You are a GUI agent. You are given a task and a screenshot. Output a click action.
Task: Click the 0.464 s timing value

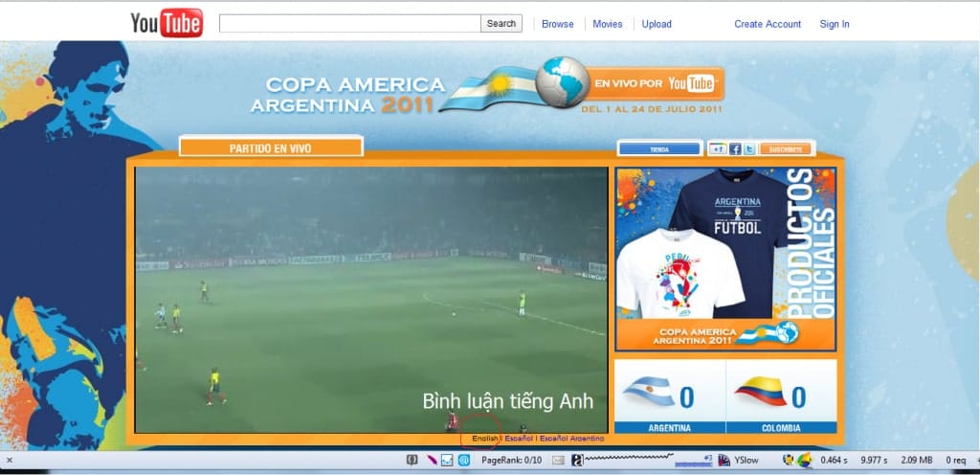pyautogui.click(x=834, y=460)
